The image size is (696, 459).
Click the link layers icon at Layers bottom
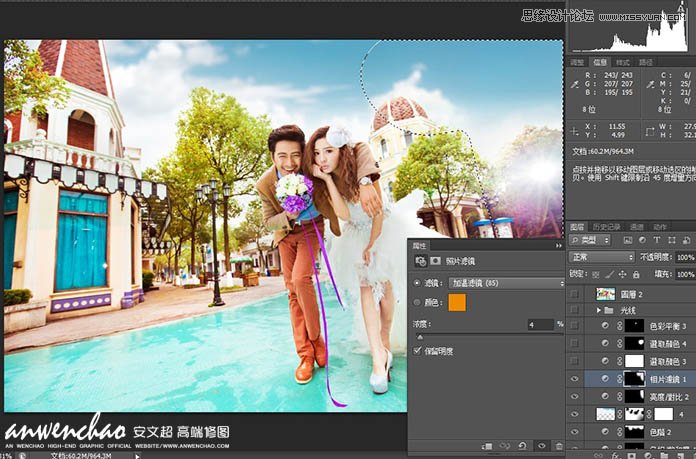[x=600, y=455]
